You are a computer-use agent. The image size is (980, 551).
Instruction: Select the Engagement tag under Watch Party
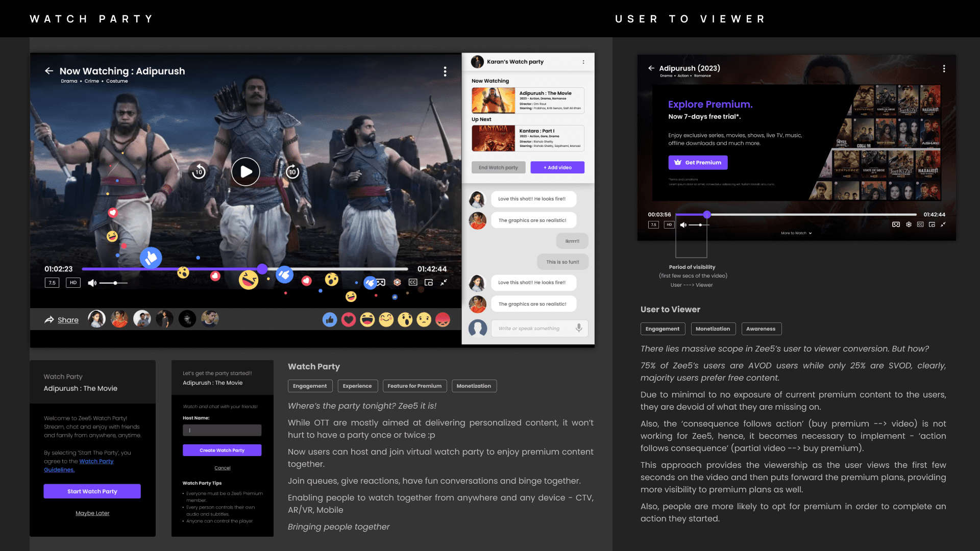(x=310, y=386)
